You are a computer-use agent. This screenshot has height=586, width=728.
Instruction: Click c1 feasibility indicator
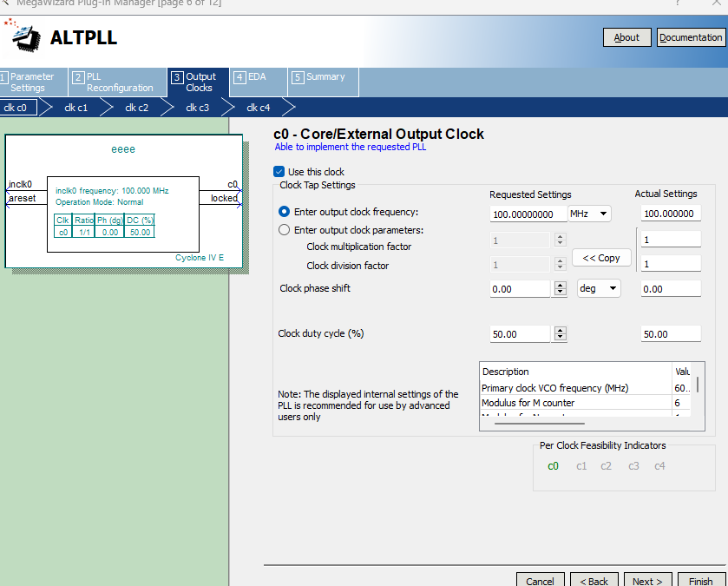pos(581,466)
